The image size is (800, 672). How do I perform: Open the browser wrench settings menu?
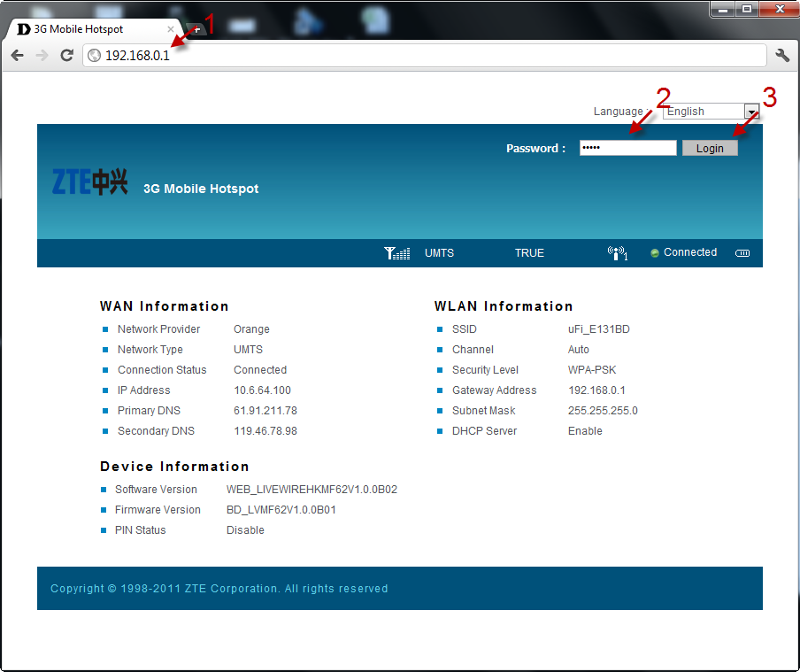tap(782, 55)
